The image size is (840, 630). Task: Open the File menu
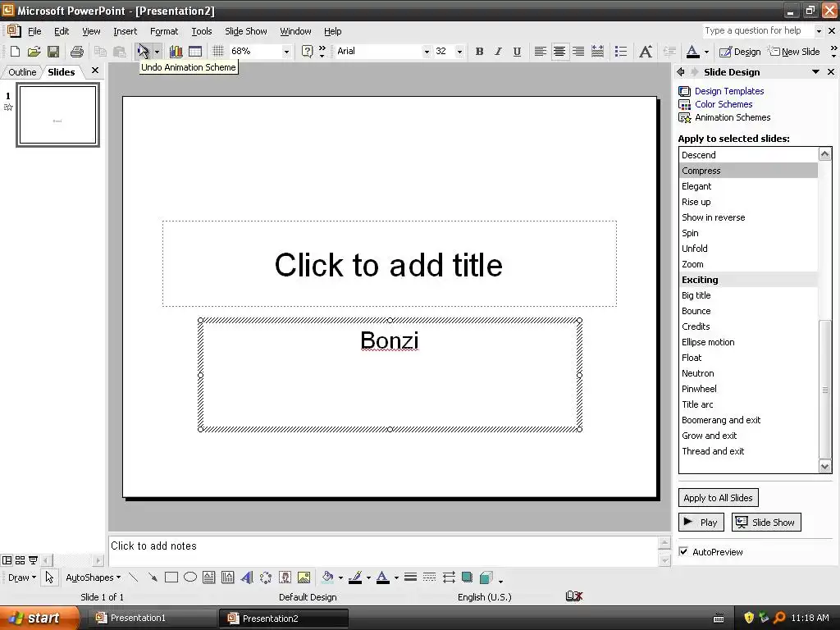[x=34, y=31]
